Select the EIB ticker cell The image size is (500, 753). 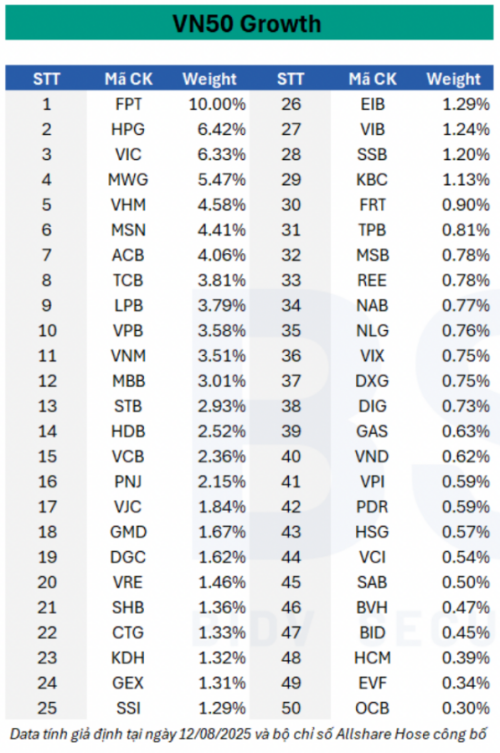coord(372,104)
